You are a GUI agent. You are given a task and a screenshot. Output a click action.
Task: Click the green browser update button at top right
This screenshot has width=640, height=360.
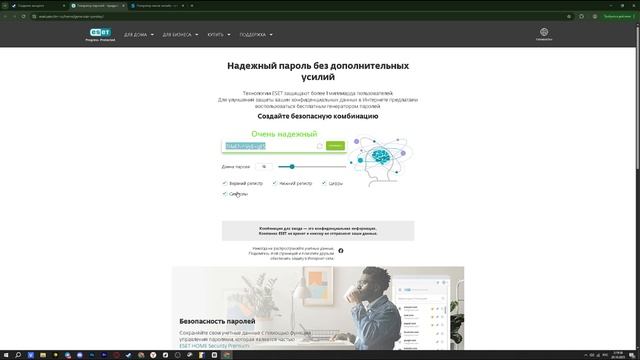(619, 16)
